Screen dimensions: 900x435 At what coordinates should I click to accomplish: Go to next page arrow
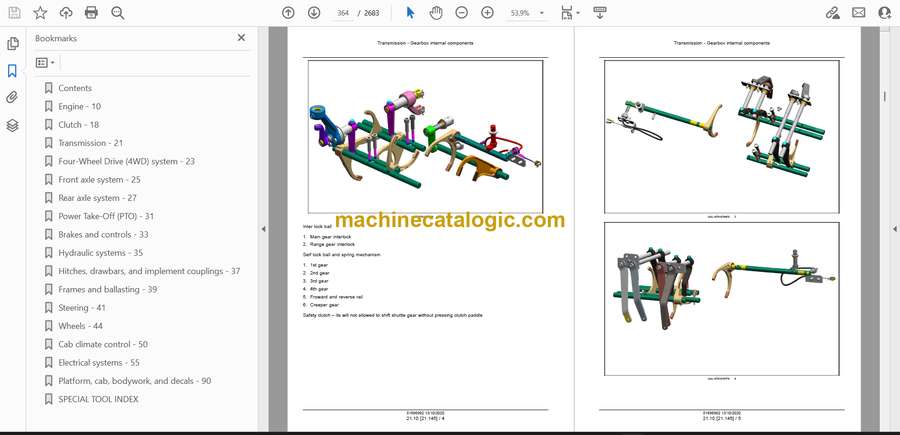coord(314,13)
